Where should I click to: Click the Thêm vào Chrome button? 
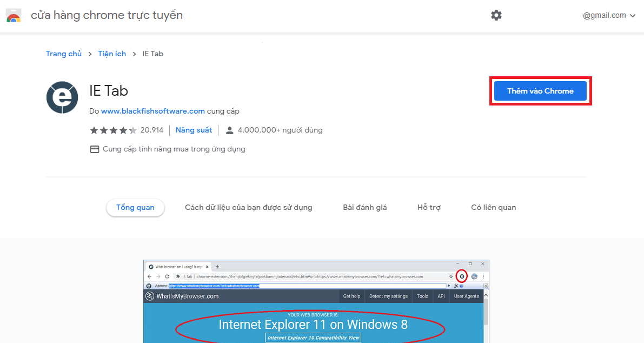(540, 91)
